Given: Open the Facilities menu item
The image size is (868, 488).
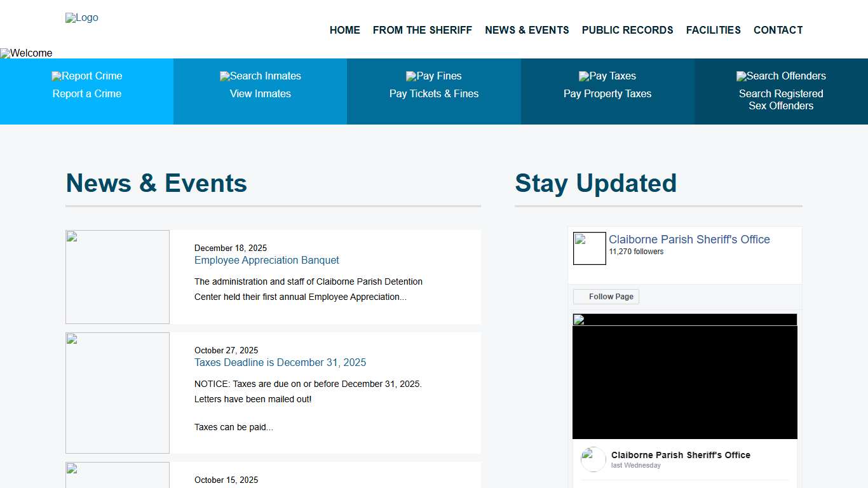Looking at the screenshot, I should [713, 30].
